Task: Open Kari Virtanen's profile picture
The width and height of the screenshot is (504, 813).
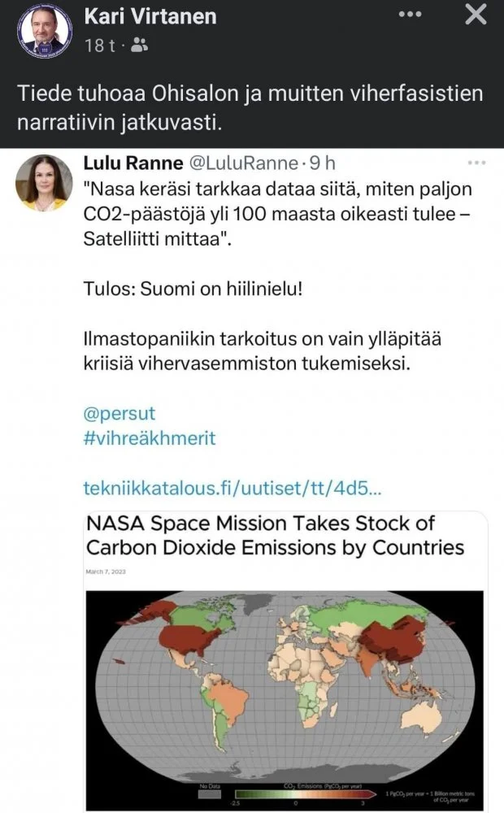Action: point(41,31)
